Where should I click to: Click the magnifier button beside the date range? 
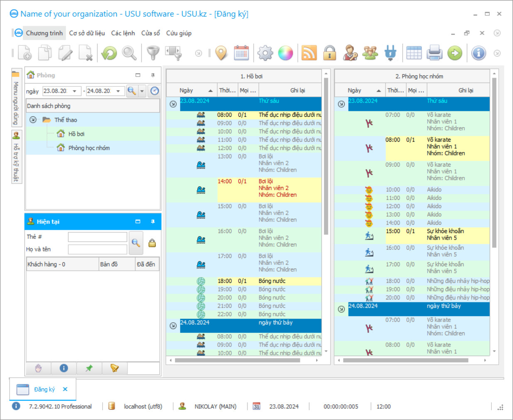132,91
